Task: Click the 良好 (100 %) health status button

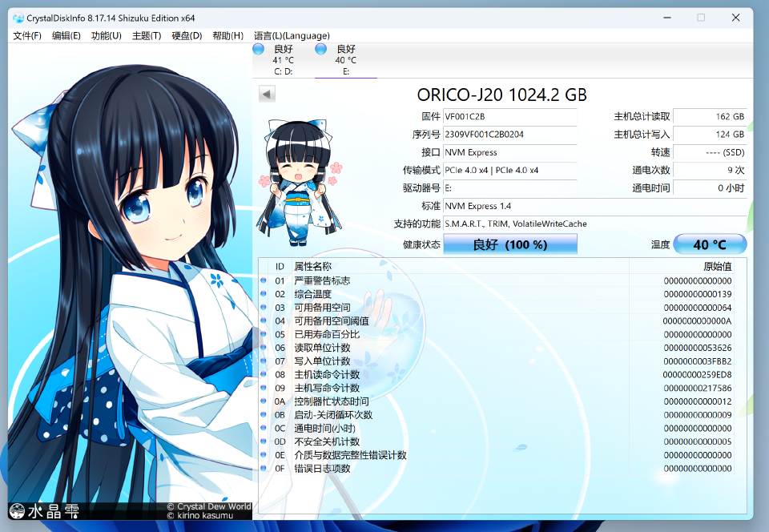Action: (510, 244)
